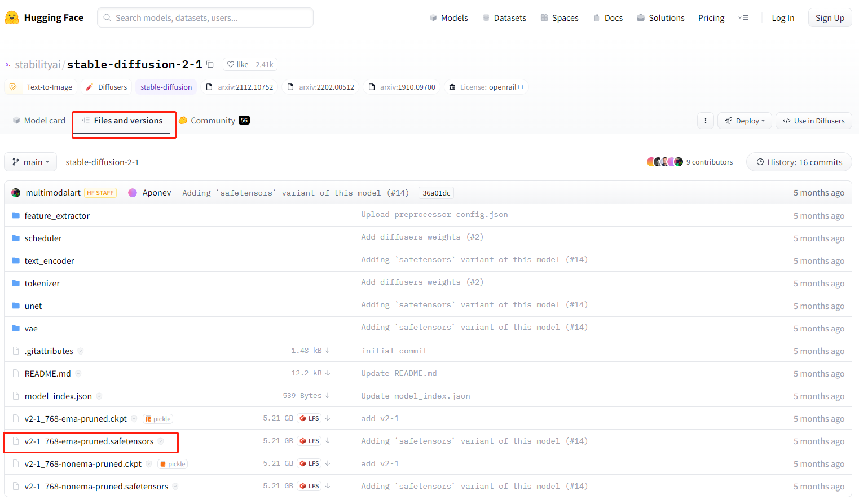
Task: Copy model name with the copy icon
Action: tap(210, 64)
